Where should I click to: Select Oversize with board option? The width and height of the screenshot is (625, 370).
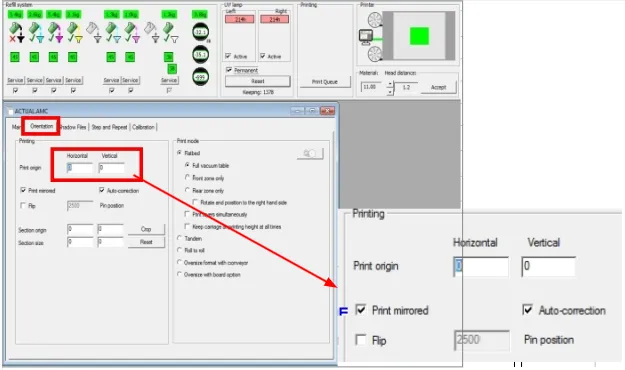click(x=179, y=274)
